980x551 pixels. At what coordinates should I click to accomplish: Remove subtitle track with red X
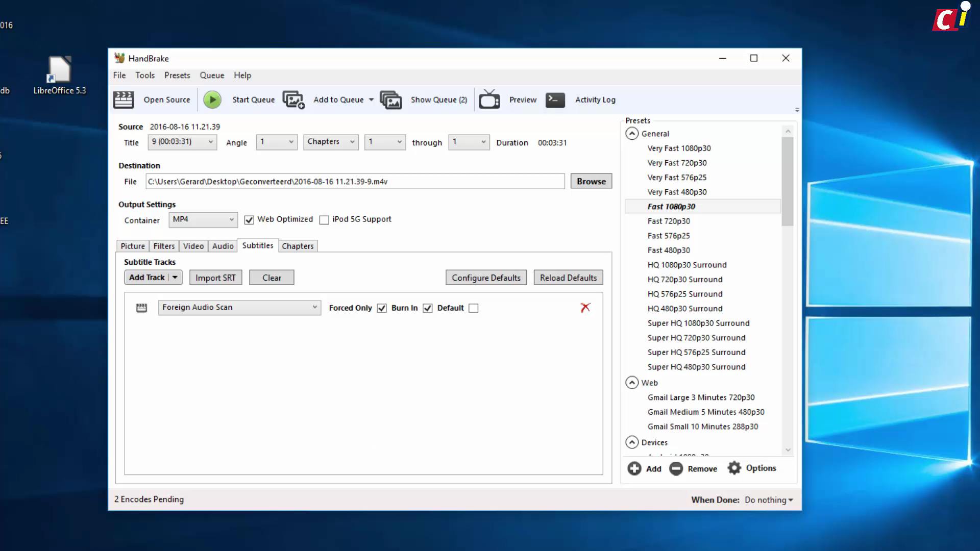585,307
